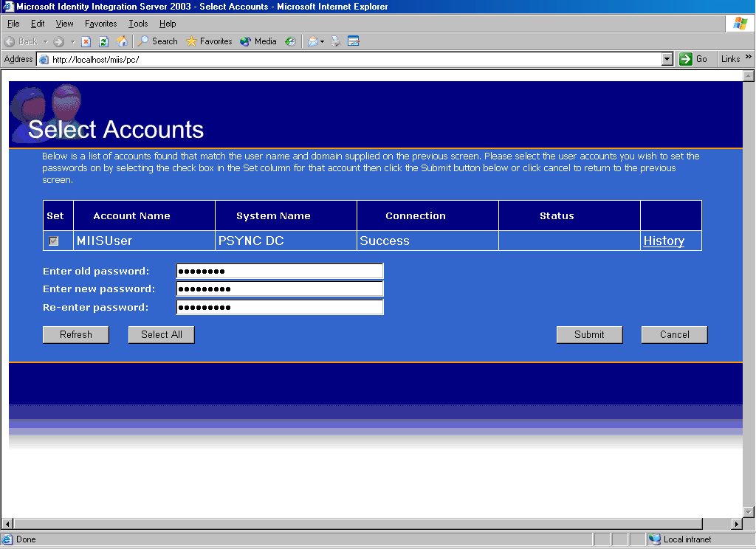Submit the password change
The height and width of the screenshot is (549, 756).
[x=589, y=334]
